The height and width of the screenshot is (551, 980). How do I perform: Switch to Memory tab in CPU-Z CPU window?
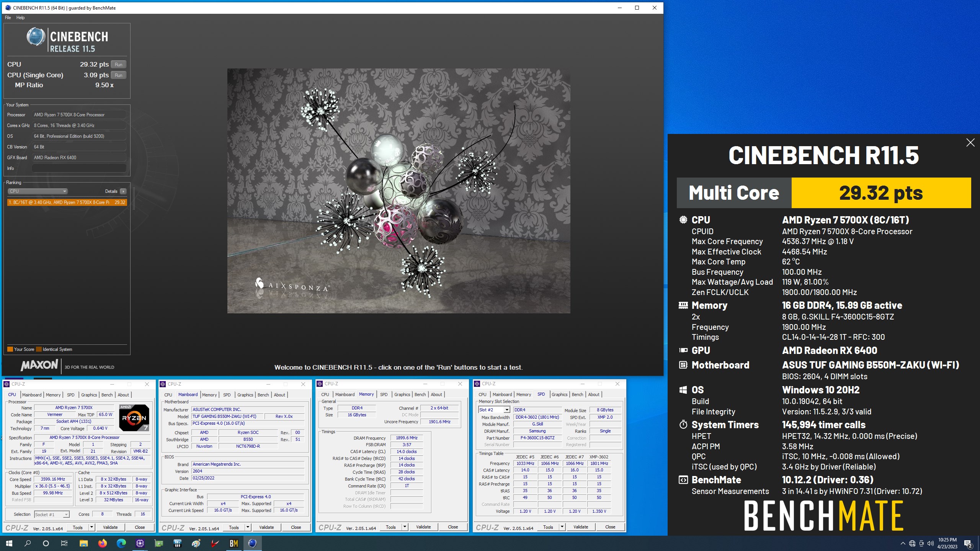coord(53,395)
